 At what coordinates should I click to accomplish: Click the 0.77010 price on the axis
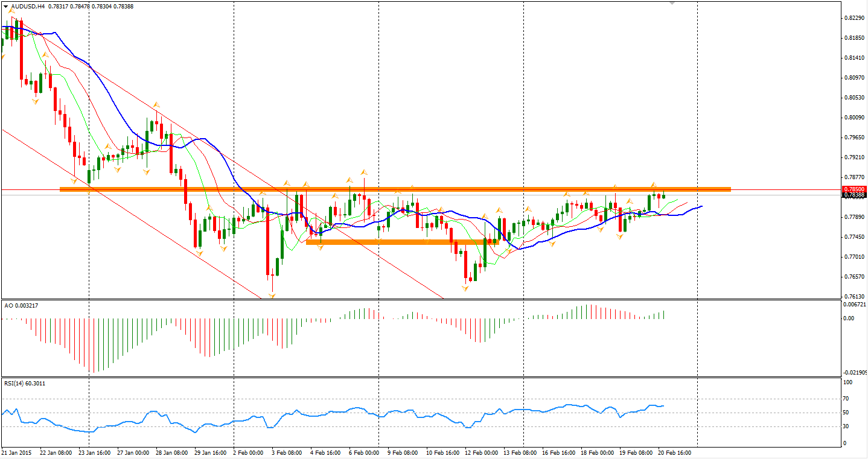tap(854, 257)
